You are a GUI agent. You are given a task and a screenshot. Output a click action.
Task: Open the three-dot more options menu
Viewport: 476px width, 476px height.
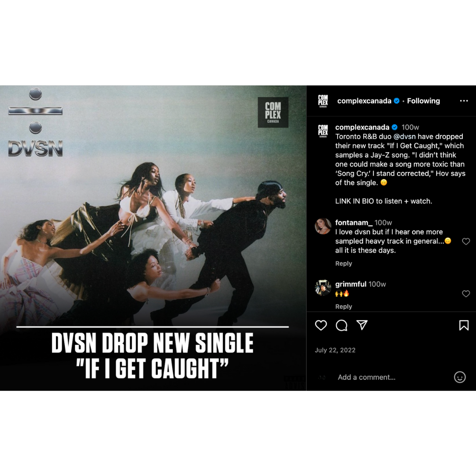464,101
